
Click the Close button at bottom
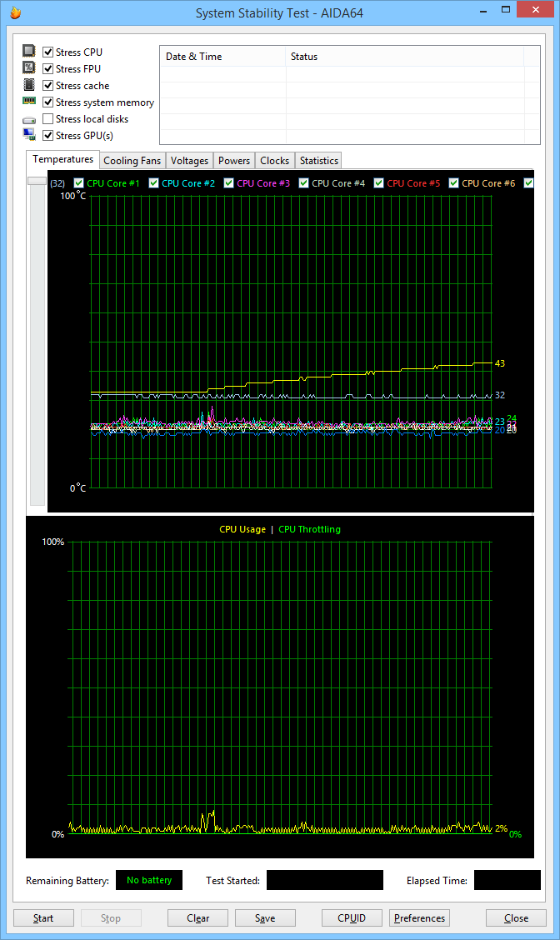point(516,917)
